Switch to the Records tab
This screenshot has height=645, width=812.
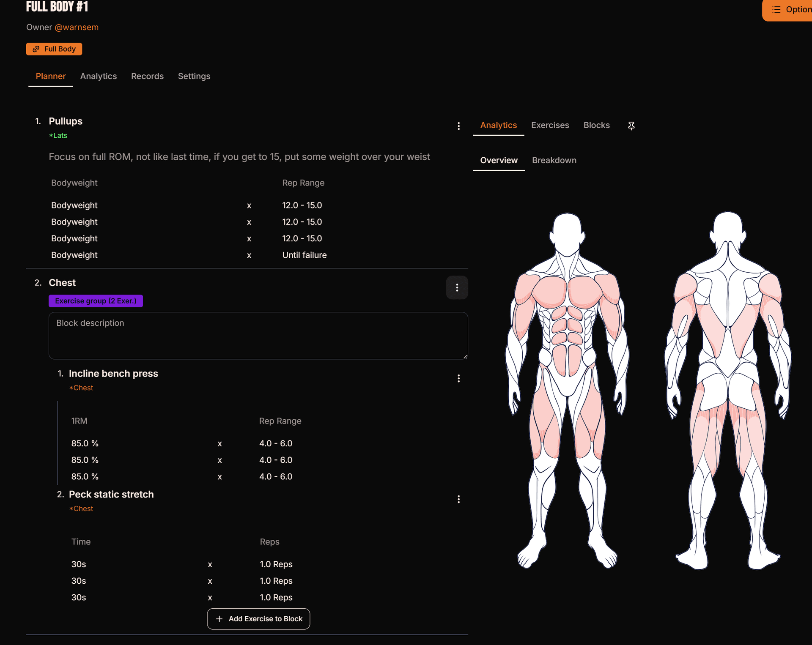coord(147,76)
